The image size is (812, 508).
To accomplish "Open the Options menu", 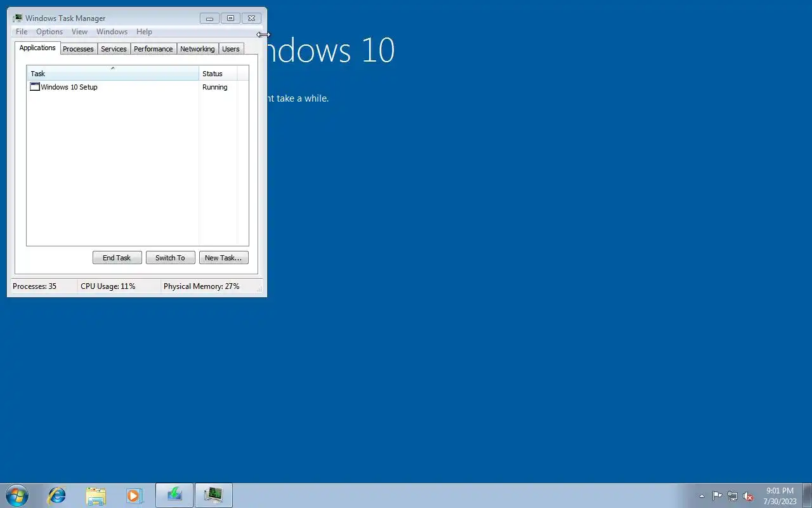I will point(49,32).
